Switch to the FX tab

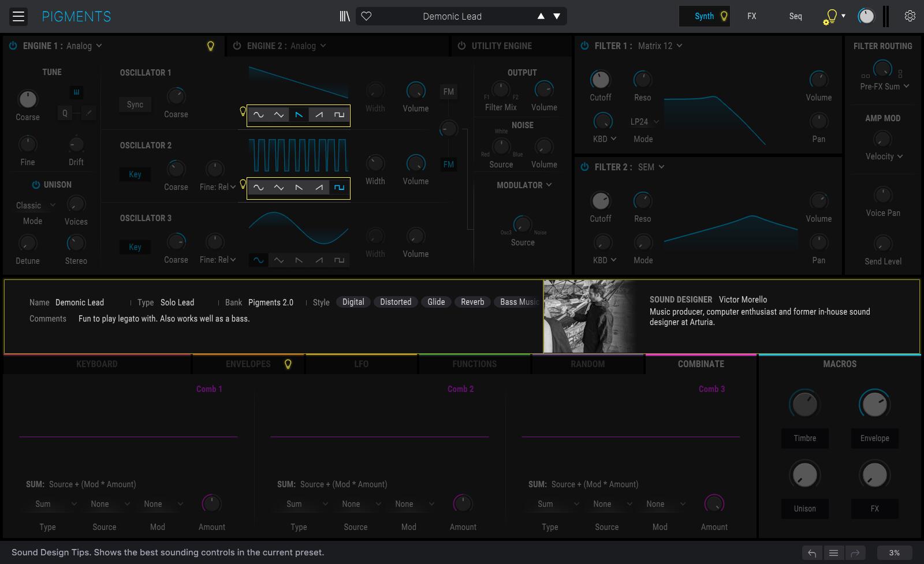click(751, 16)
